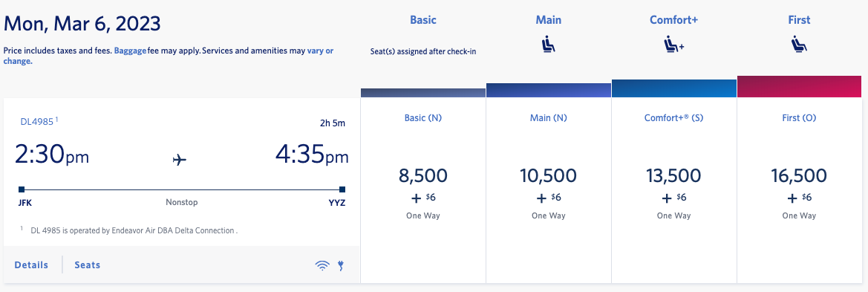This screenshot has height=292, width=868.
Task: Click the red First class color bar
Action: coord(800,86)
